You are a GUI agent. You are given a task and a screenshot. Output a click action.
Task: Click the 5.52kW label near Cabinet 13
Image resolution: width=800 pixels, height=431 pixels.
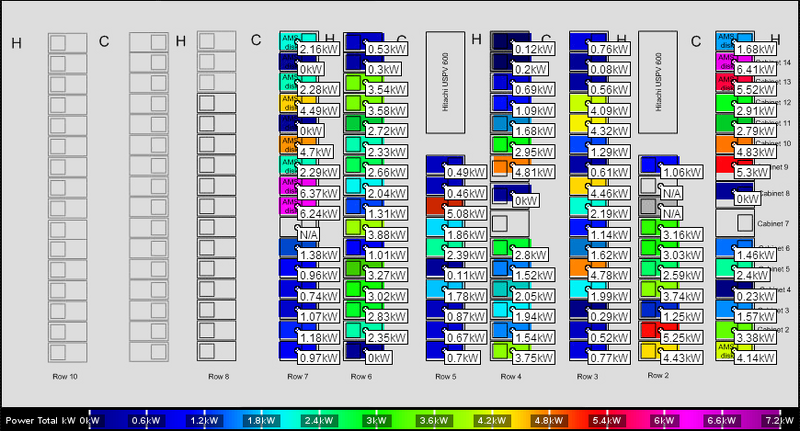(756, 90)
